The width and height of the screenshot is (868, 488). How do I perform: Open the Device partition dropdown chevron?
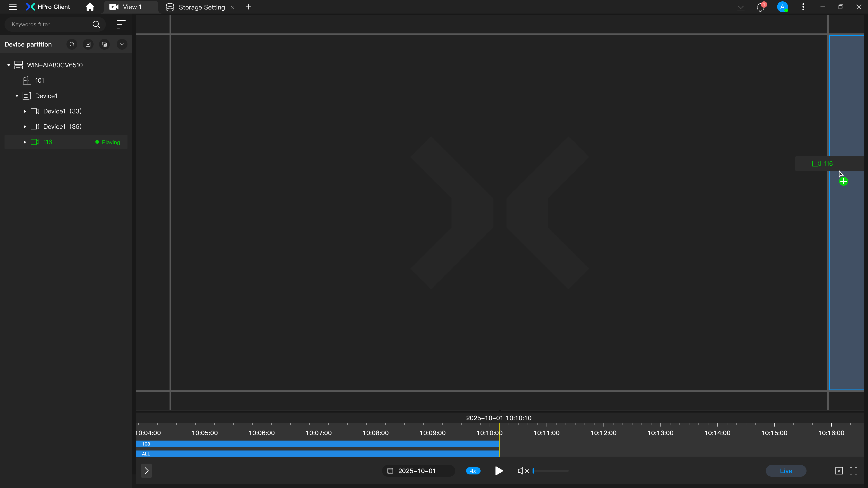[122, 44]
